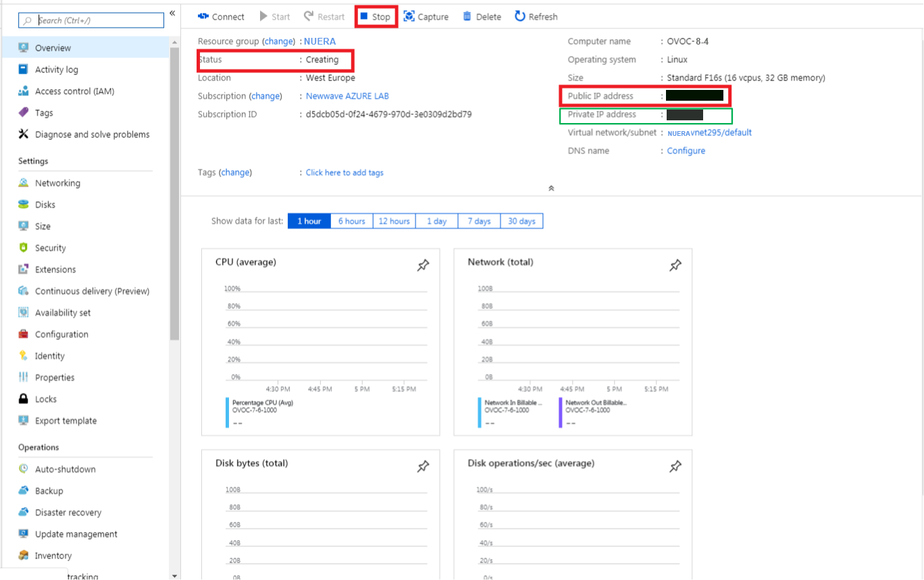Focus the sidebar Search box
The image size is (924, 580).
point(99,20)
